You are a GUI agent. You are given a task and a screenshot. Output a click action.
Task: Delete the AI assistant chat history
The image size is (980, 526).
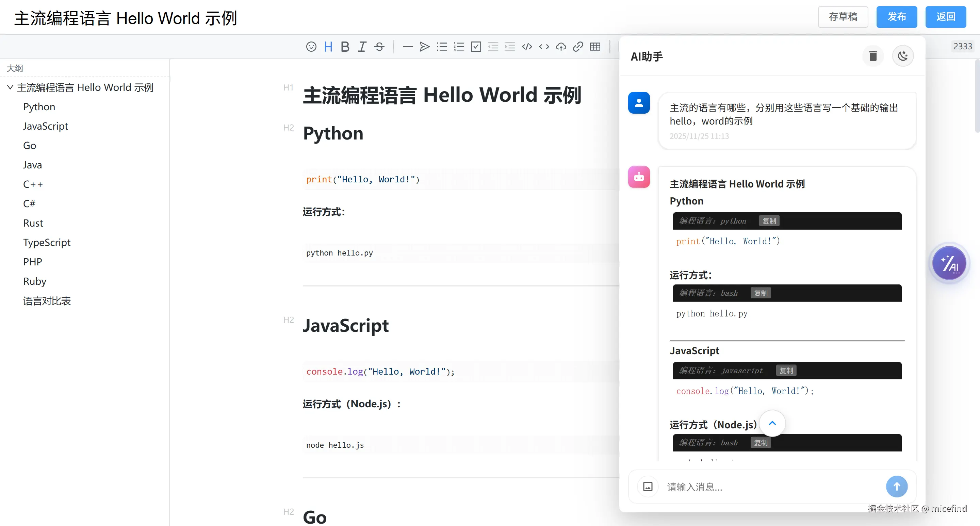point(873,56)
